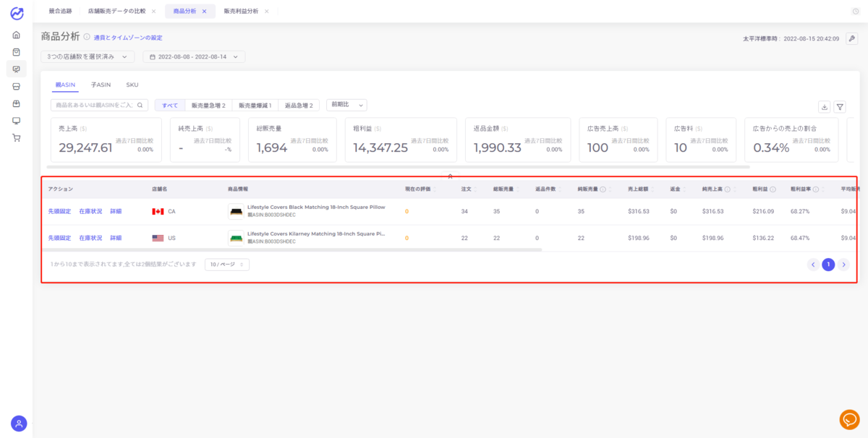Click the shopping cart sidebar icon
This screenshot has height=438, width=868.
(16, 137)
